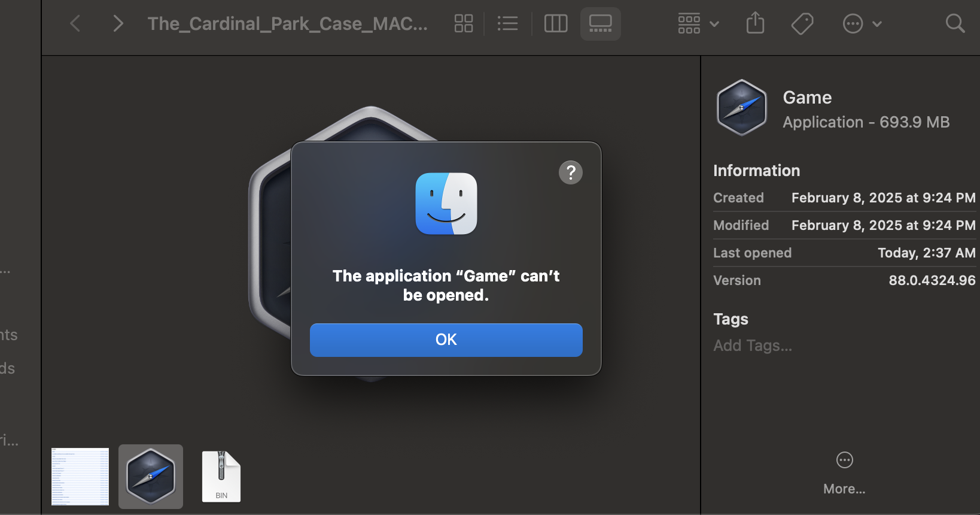The width and height of the screenshot is (980, 515).
Task: Open the Action ellipsis menu in toolbar
Action: [x=862, y=24]
